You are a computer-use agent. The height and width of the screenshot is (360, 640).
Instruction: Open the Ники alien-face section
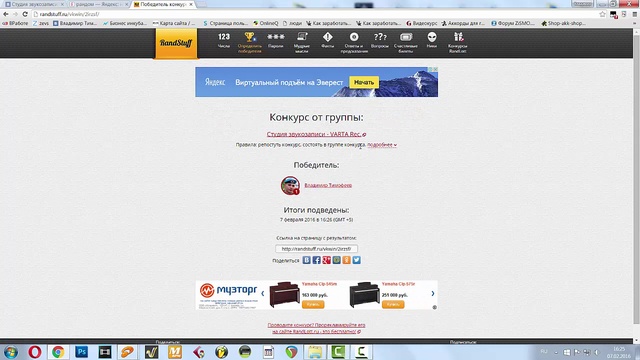coord(432,40)
